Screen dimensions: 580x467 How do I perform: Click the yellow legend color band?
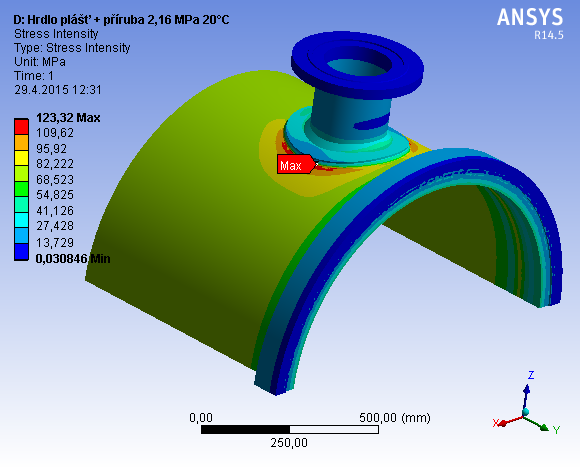coord(21,158)
